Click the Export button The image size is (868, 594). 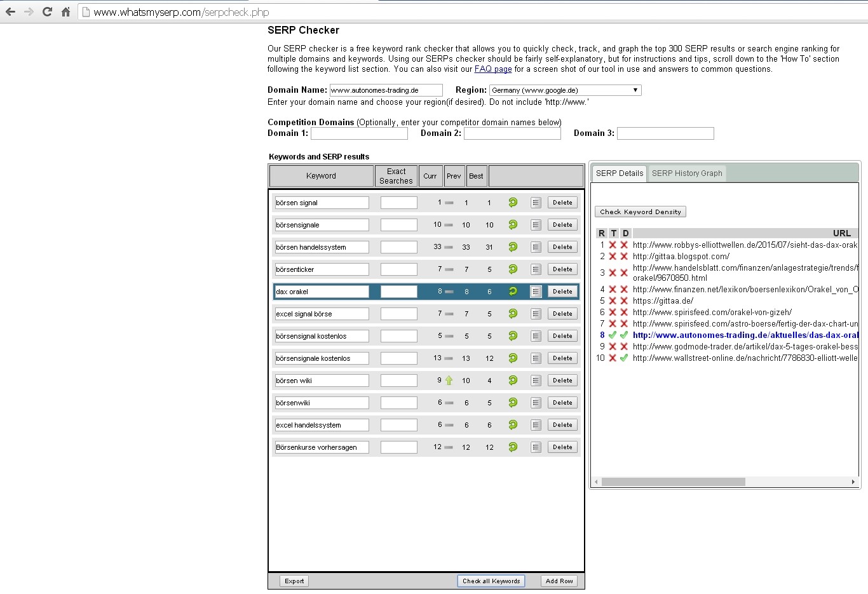(294, 581)
